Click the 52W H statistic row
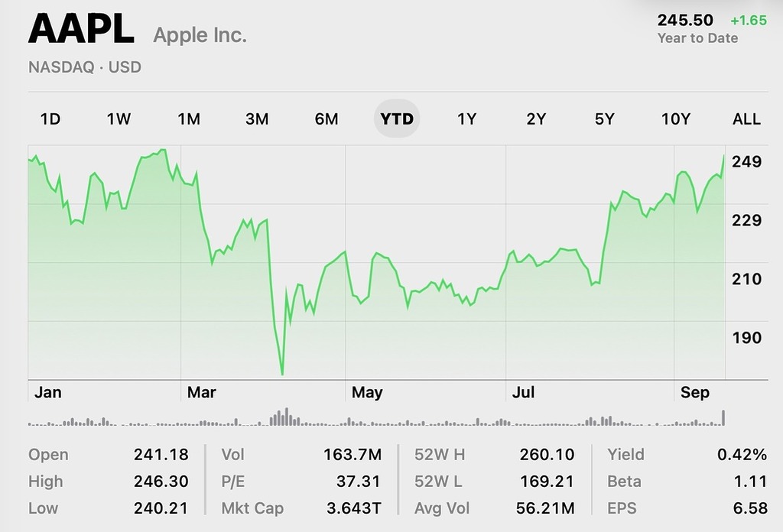 (x=494, y=455)
